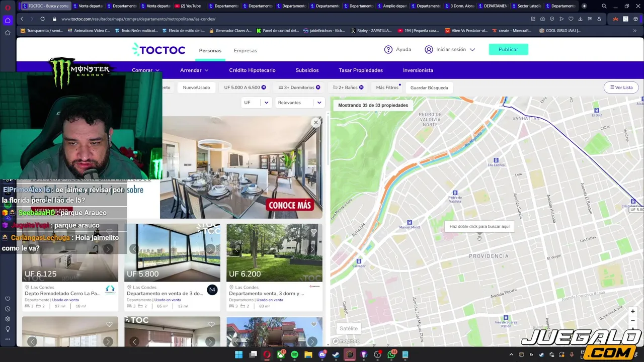Open Steam from the taskbar
Screen dimensions: 644x362
(336, 354)
